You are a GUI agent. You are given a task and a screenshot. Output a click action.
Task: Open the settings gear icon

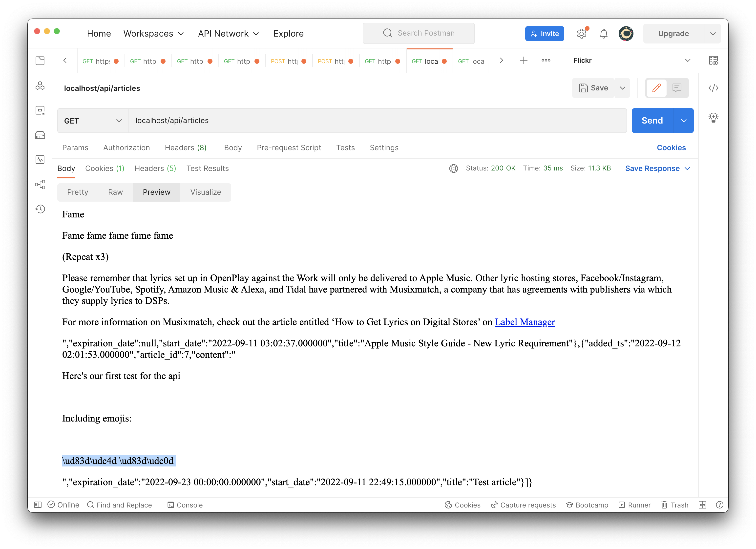582,34
